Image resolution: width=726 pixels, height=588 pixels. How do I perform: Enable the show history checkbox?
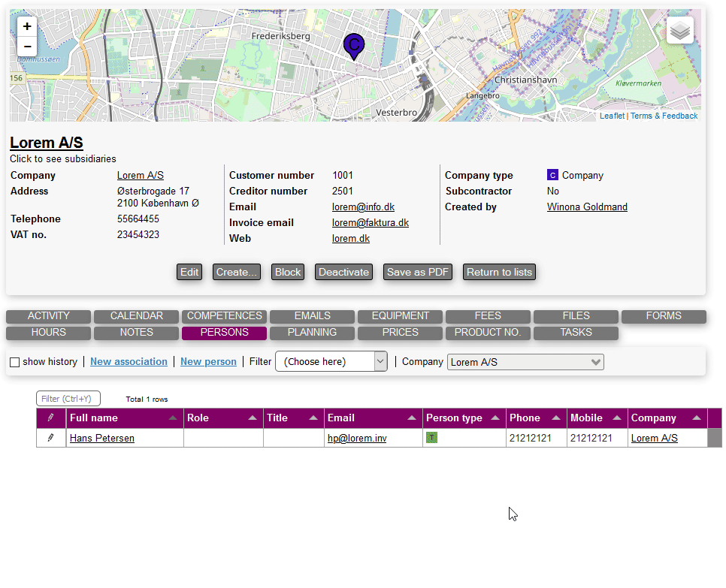click(15, 362)
